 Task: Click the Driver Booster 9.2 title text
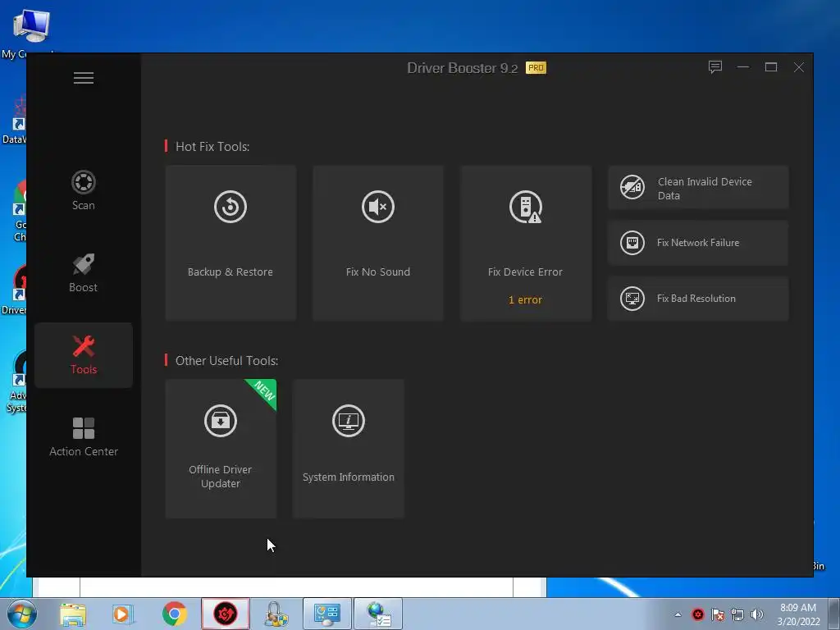[x=463, y=68]
